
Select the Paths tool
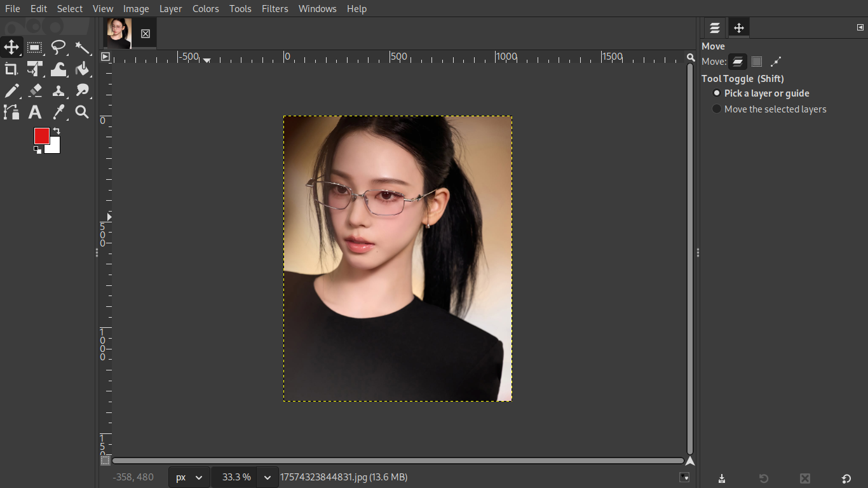click(x=11, y=112)
